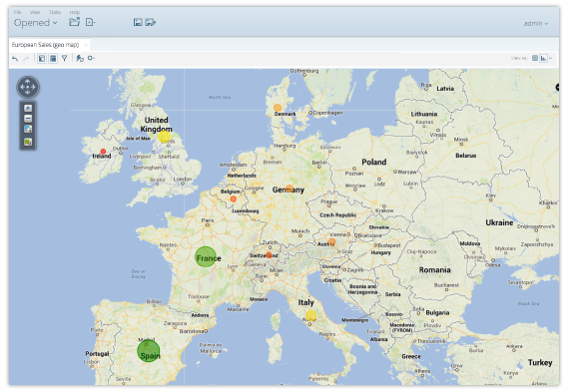
Task: Open the filter funnel icon
Action: click(x=64, y=58)
